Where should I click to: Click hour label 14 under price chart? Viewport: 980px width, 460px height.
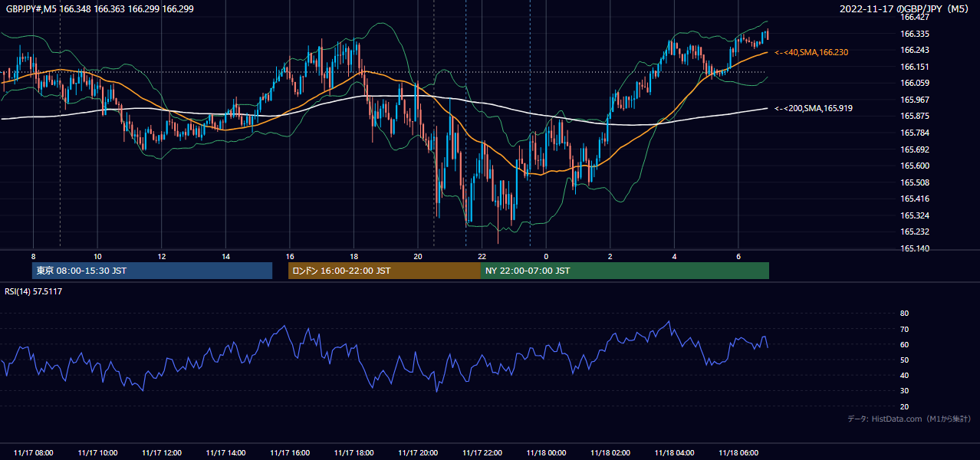(225, 256)
